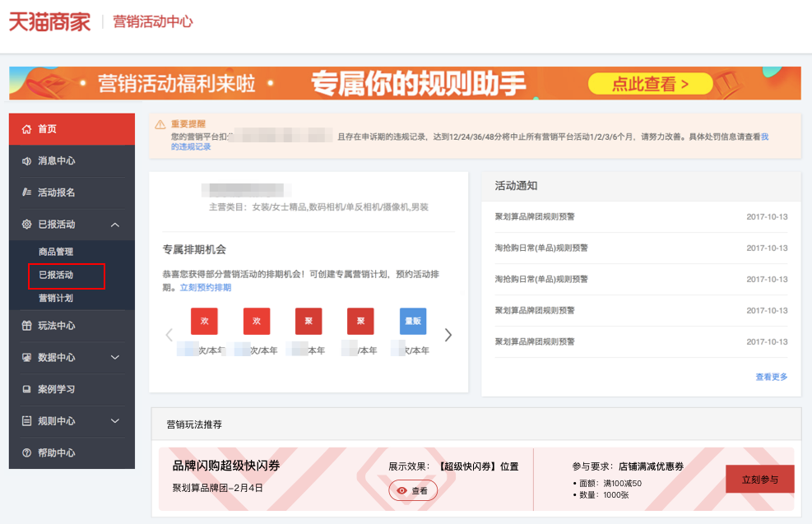Click 查看更多 in 活动通知
812x524 pixels.
(x=771, y=377)
